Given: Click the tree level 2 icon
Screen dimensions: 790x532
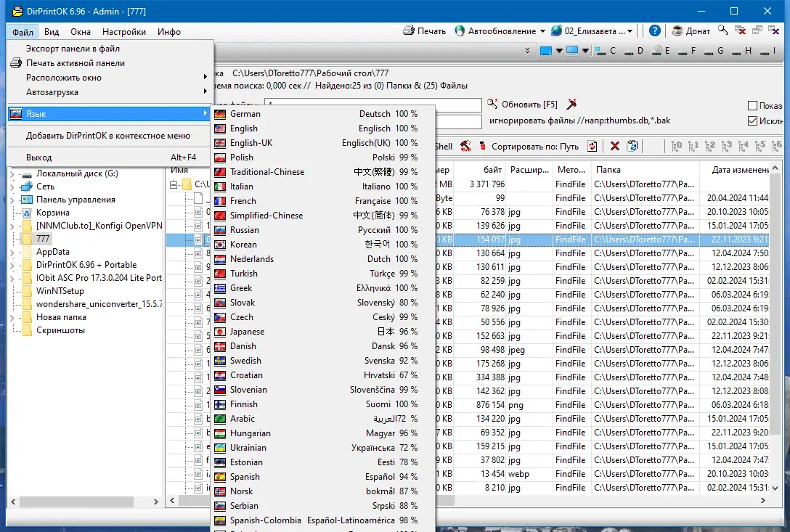Looking at the screenshot, I should pos(710,146).
